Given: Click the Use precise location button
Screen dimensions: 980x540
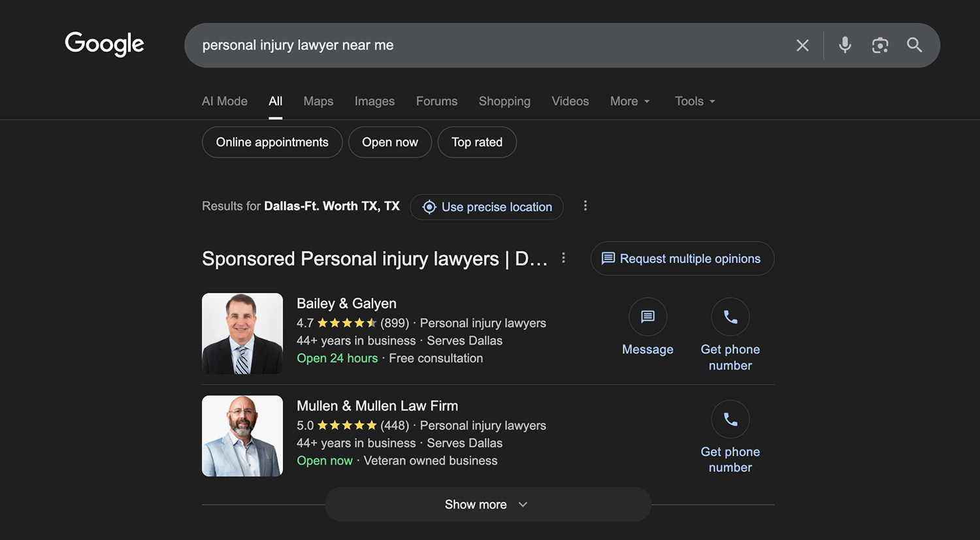Looking at the screenshot, I should 486,207.
